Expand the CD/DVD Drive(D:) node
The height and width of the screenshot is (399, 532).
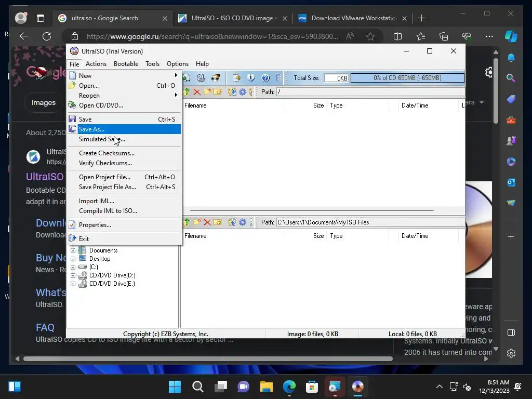tap(73, 275)
